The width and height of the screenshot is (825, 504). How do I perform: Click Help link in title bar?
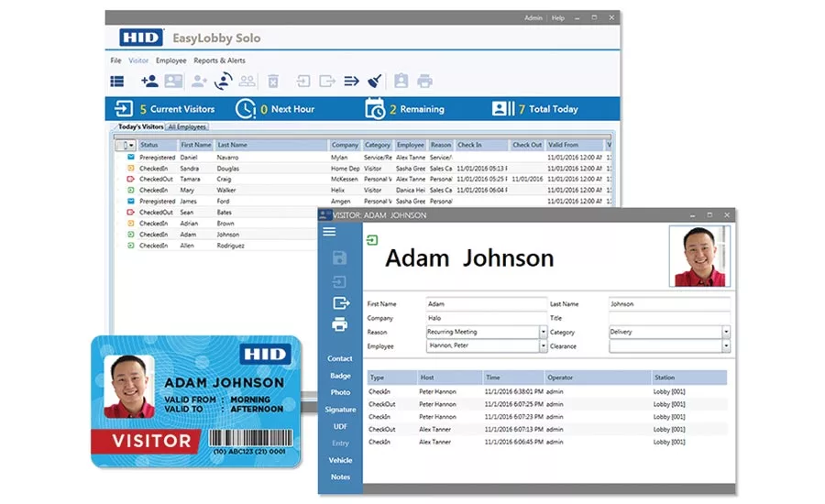558,18
